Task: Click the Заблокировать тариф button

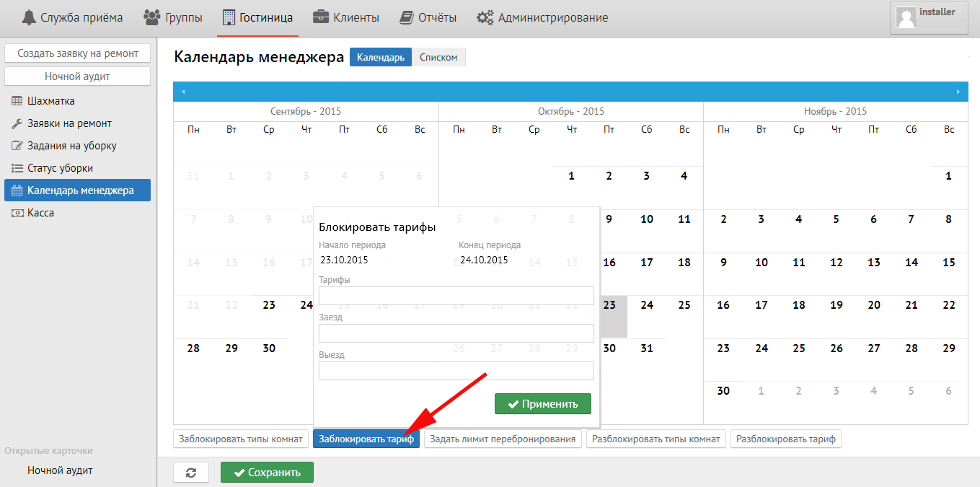Action: 366,439
